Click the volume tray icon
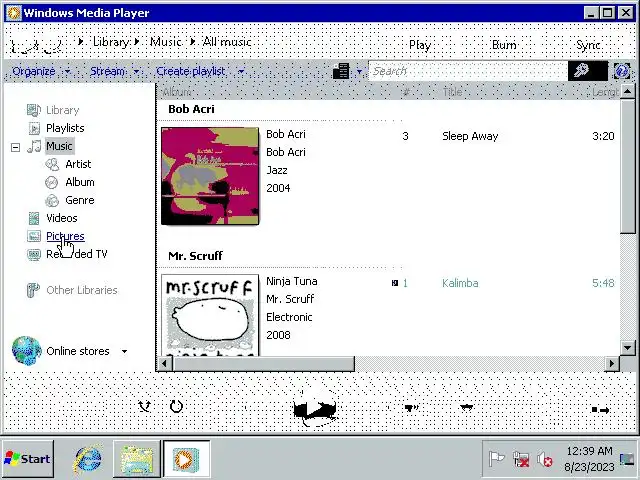Viewport: 640px width, 480px height. (544, 460)
